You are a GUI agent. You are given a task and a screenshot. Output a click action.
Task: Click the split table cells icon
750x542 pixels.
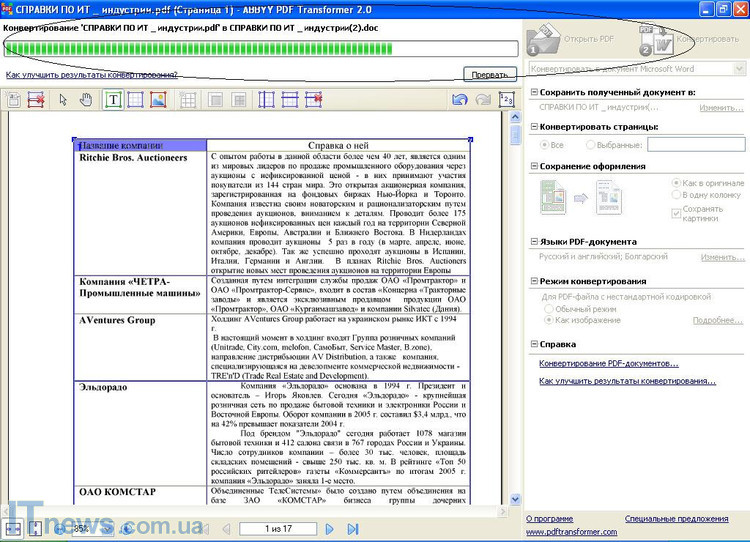pyautogui.click(x=238, y=100)
